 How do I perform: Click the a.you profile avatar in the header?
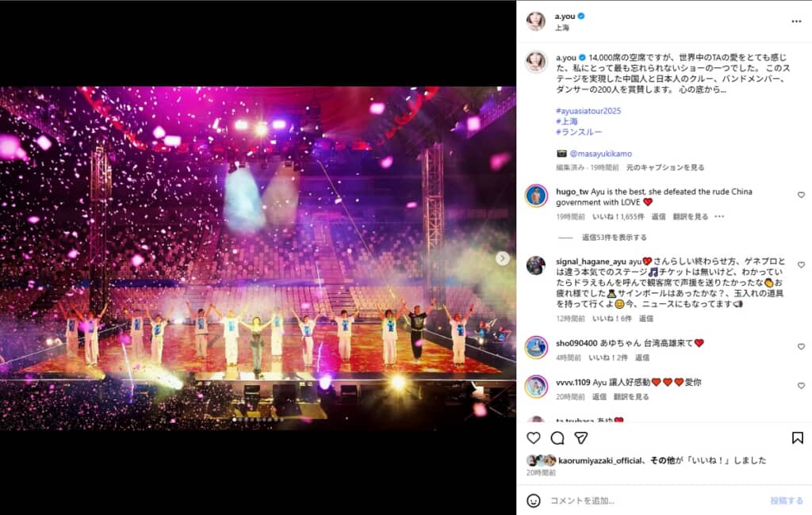click(536, 21)
